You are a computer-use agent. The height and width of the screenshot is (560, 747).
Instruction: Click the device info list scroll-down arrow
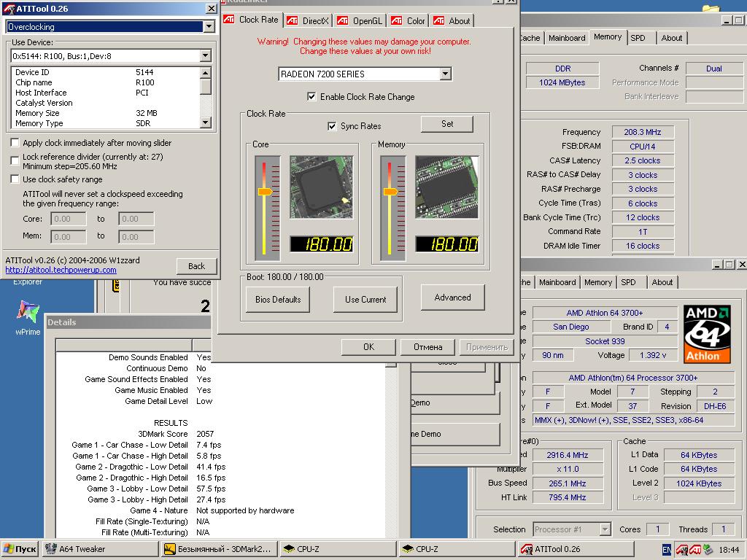205,122
